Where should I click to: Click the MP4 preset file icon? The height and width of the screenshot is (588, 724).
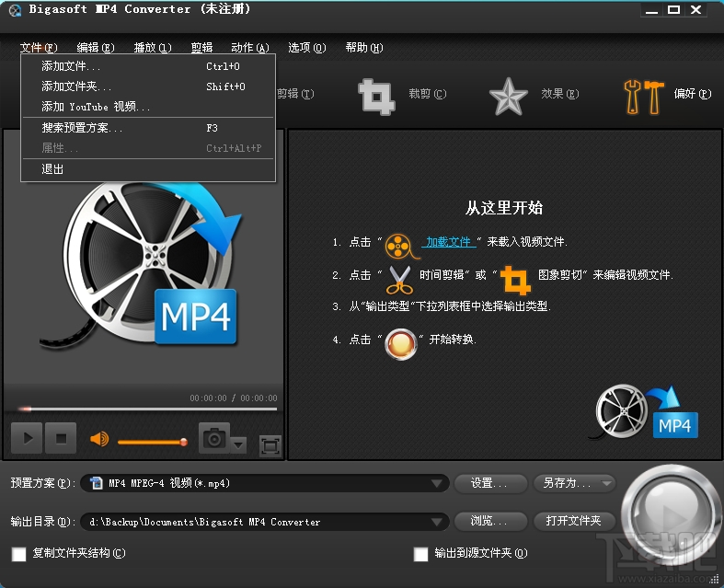pos(97,483)
